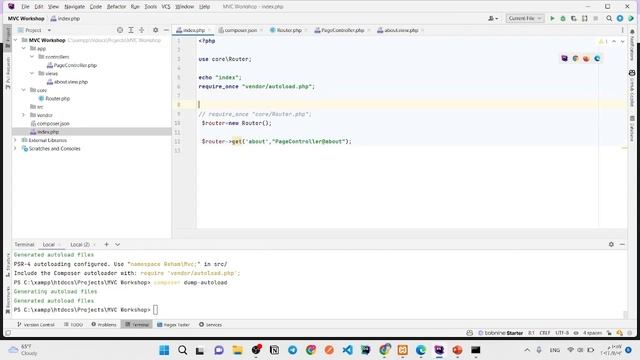
Task: Collapse the app folder in the tree
Action: pyautogui.click(x=24, y=48)
